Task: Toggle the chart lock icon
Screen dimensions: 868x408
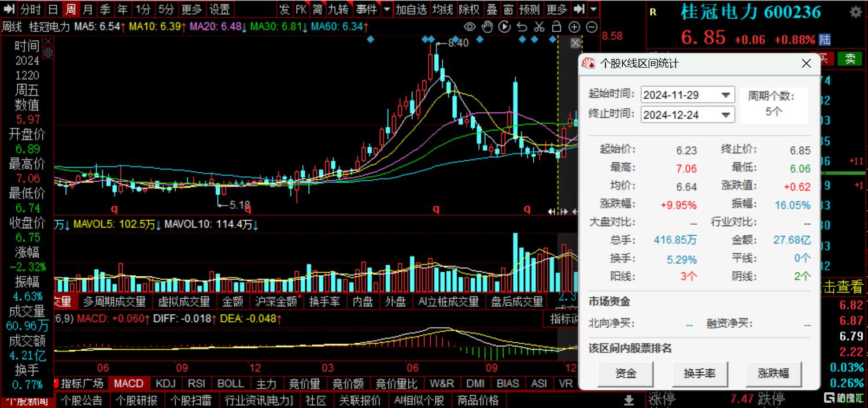Action: coord(556,27)
